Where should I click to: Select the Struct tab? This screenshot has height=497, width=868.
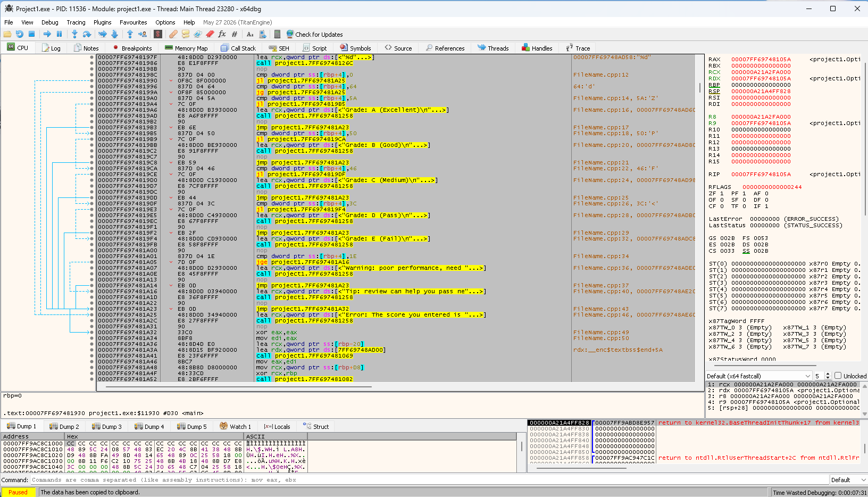click(x=316, y=427)
